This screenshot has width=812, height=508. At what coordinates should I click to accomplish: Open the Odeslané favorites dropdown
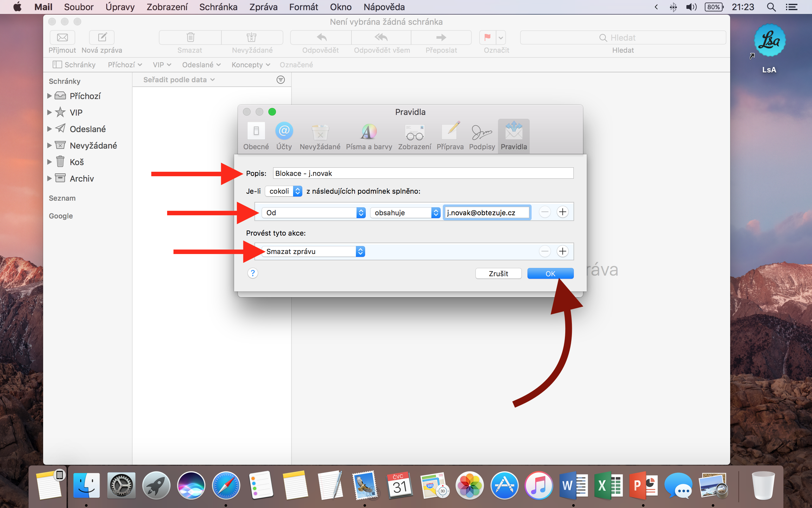pyautogui.click(x=201, y=64)
